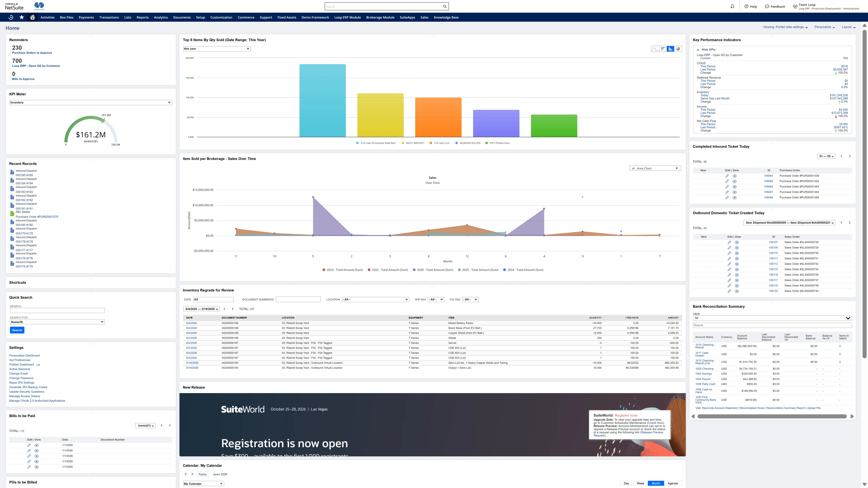Click the page vertical scrollbar

click(864, 194)
